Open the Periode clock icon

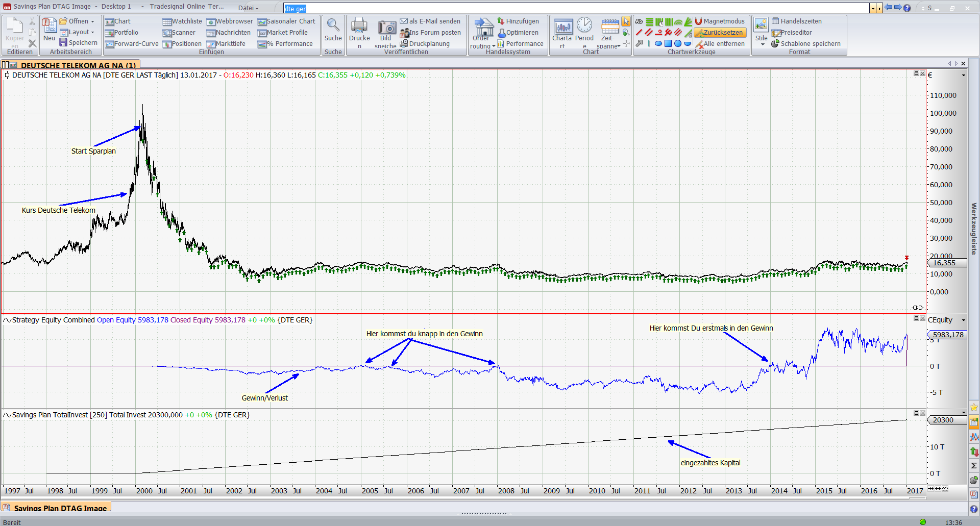pos(584,26)
